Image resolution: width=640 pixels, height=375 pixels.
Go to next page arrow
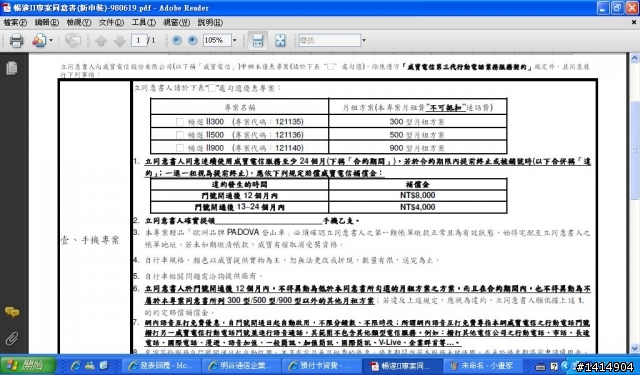[120, 40]
